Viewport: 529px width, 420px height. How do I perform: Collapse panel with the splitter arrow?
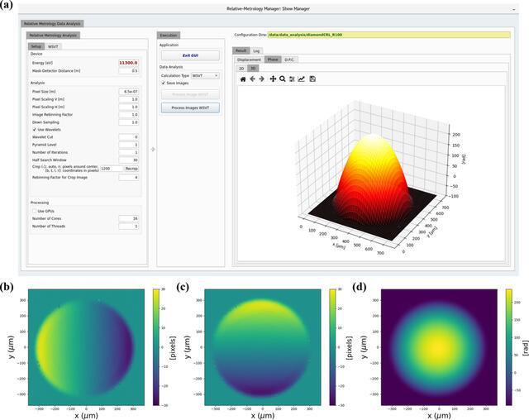click(x=153, y=149)
